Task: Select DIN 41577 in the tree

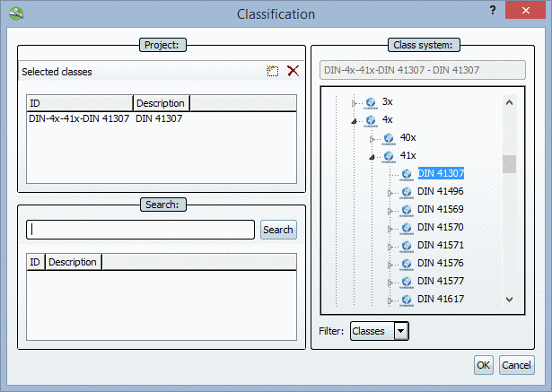Action: [441, 281]
